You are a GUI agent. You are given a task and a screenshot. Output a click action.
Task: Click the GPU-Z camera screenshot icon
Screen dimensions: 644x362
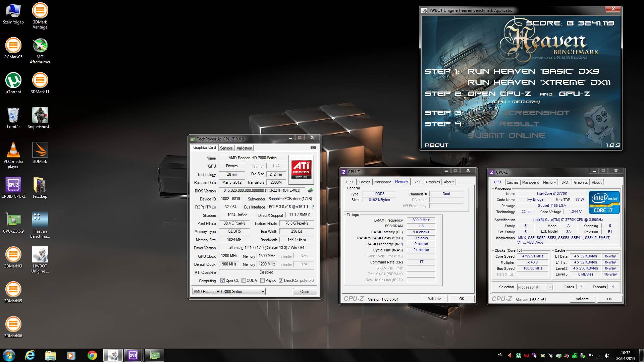313,147
